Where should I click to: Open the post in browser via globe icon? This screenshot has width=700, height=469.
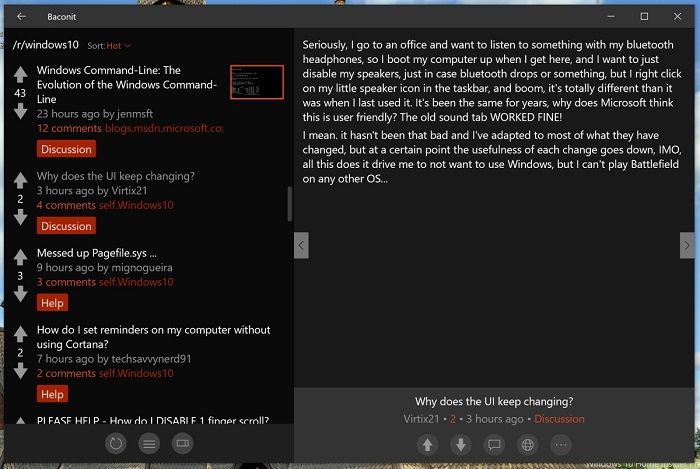tap(528, 445)
